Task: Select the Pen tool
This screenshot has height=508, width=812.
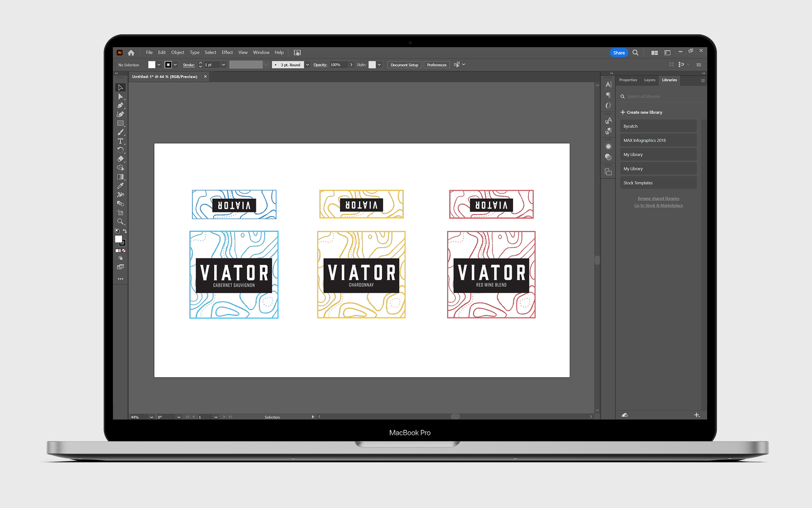Action: 121,105
